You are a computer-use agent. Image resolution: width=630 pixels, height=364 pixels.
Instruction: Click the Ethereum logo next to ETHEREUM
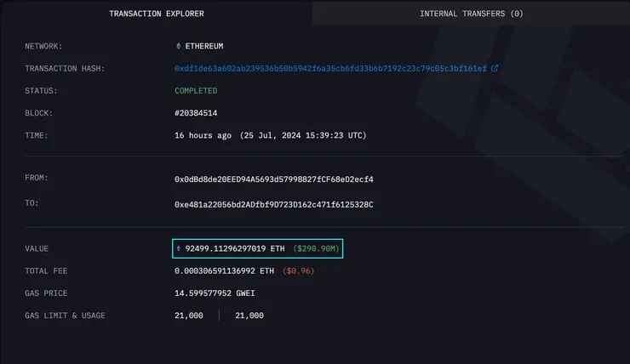[179, 46]
